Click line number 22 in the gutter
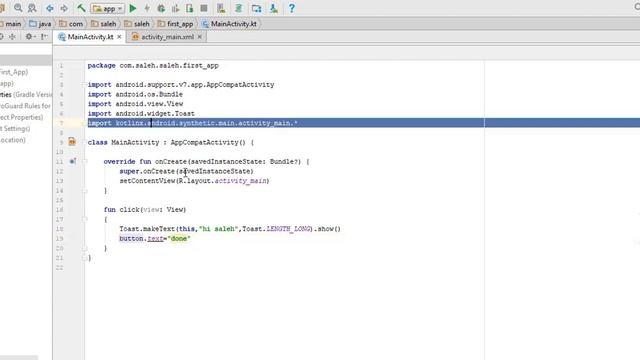 pos(60,267)
